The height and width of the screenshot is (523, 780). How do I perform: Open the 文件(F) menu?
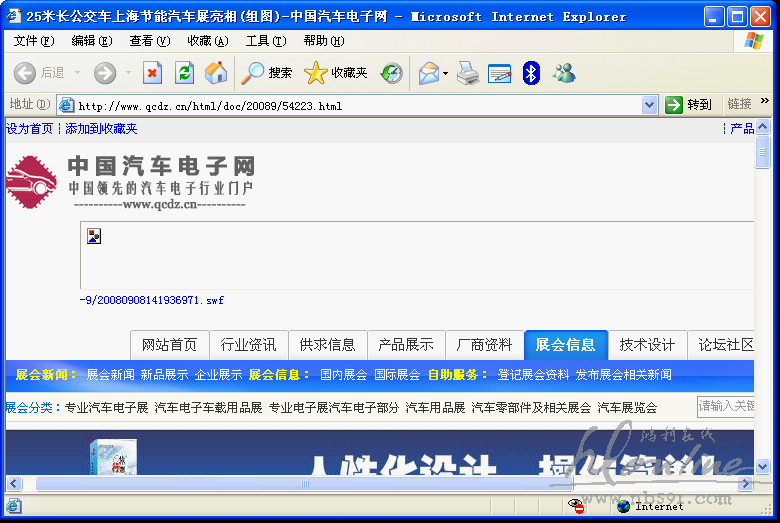click(x=34, y=41)
